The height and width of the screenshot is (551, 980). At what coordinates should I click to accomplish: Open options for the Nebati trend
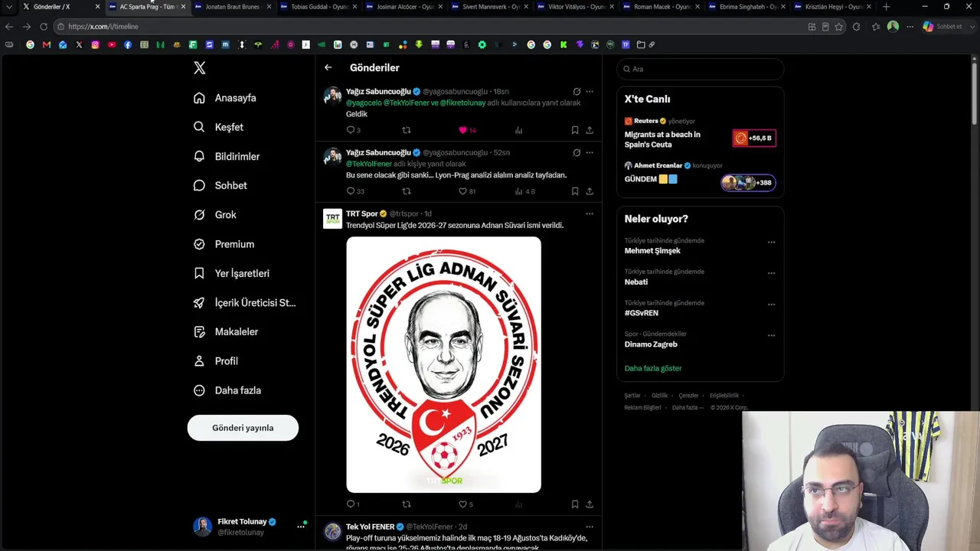[772, 272]
